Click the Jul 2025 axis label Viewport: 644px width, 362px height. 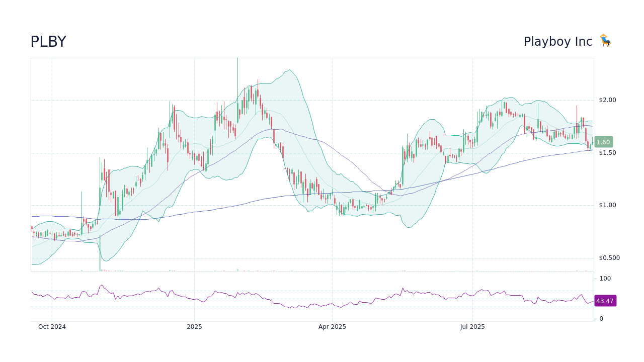point(472,326)
